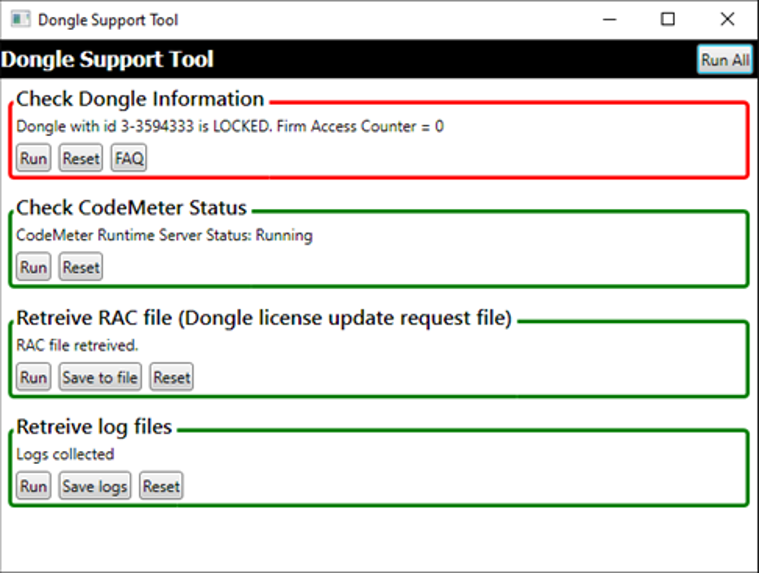The image size is (759, 573).
Task: Reset the Check Dongle Information section
Action: click(81, 158)
